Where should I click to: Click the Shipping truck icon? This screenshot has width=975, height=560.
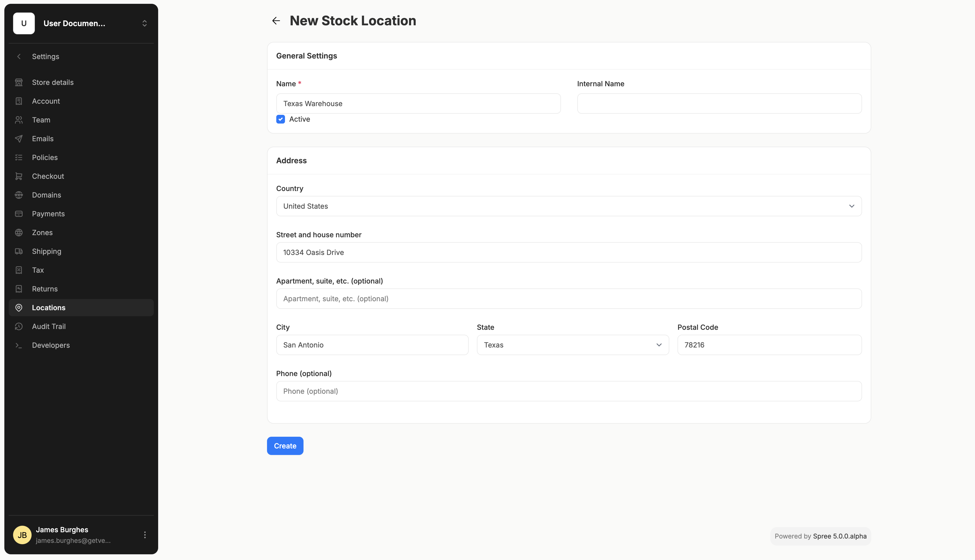point(19,251)
